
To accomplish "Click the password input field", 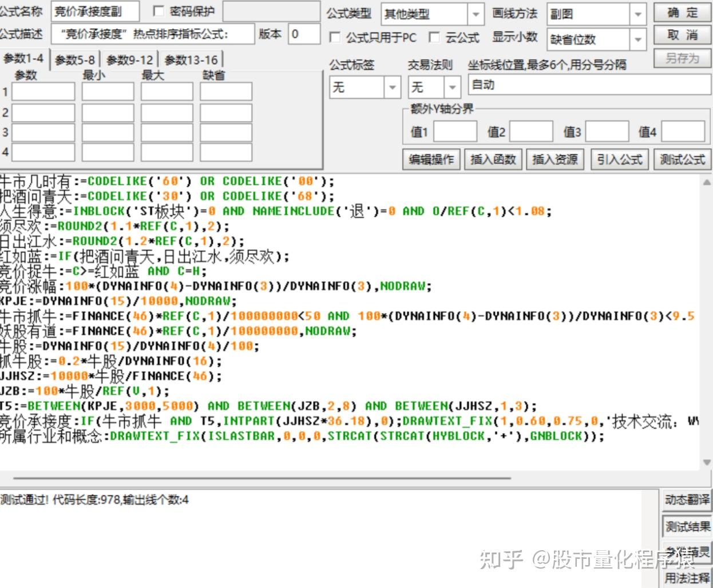I will [271, 11].
